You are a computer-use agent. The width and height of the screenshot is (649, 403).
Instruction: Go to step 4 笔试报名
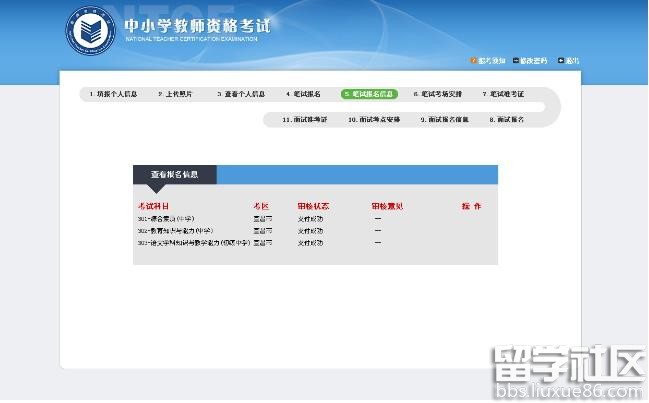[x=303, y=94]
